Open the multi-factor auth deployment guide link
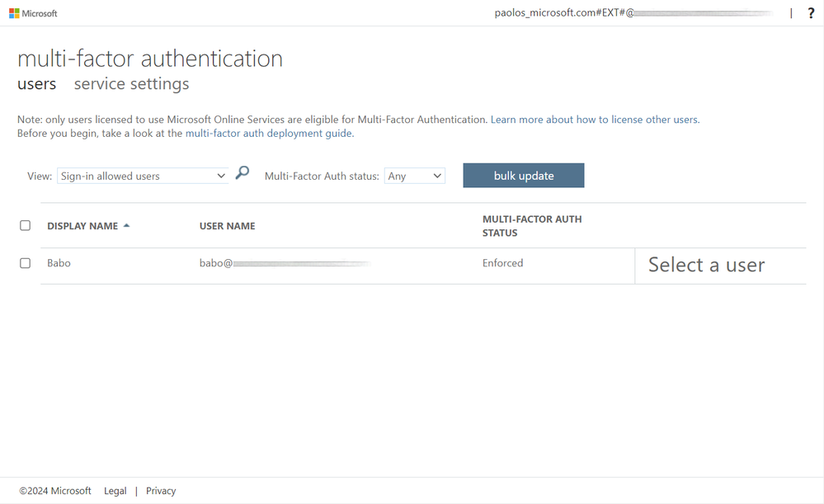This screenshot has width=824, height=504. click(x=270, y=133)
